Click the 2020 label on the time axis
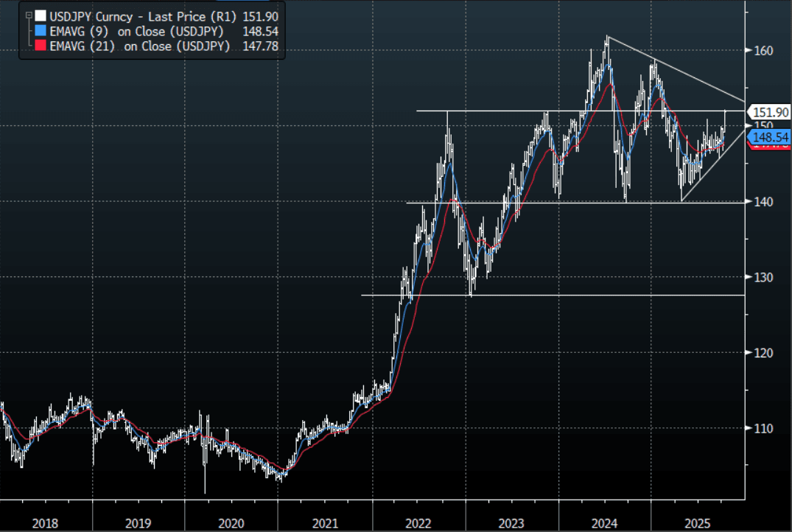Image resolution: width=792 pixels, height=532 pixels. (231, 523)
